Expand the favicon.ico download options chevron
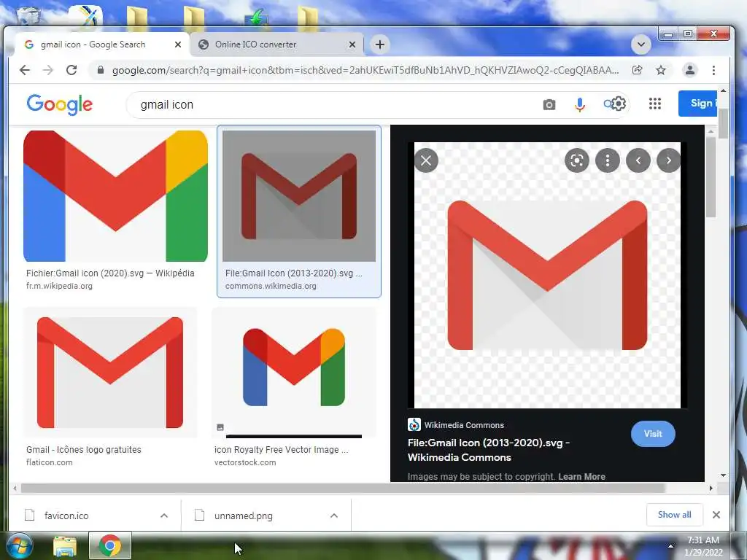 click(164, 516)
